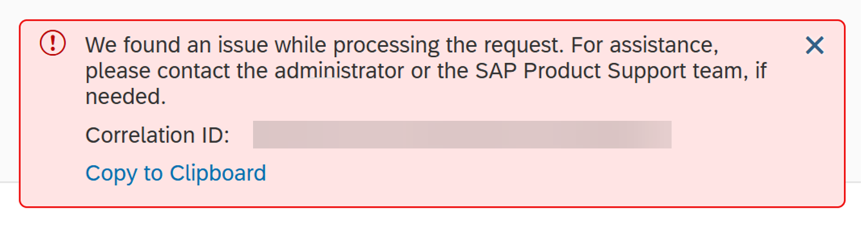Screen dimensions: 868x232
Task: Dismiss the error message with the X
Action: coord(815,45)
